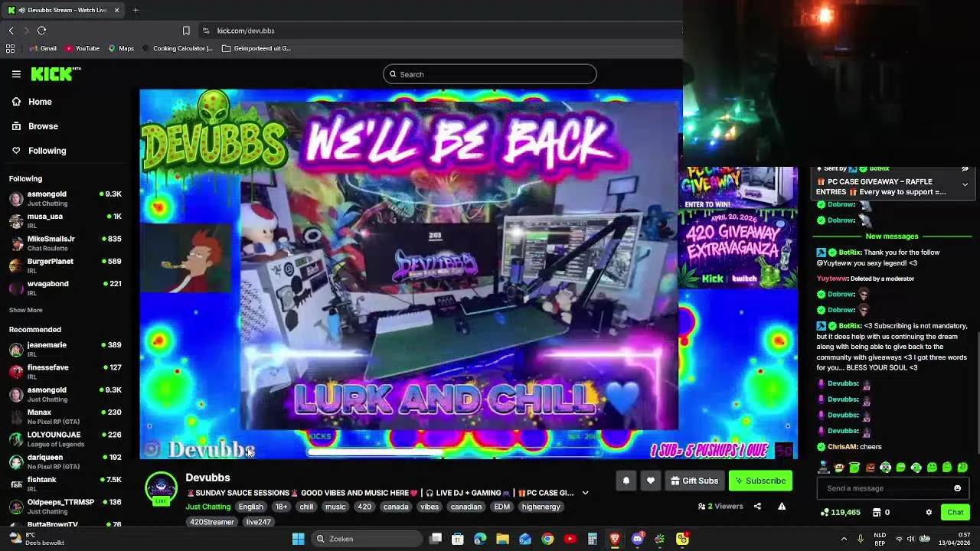Click into the Kick Search field
The height and width of the screenshot is (551, 980).
point(490,74)
